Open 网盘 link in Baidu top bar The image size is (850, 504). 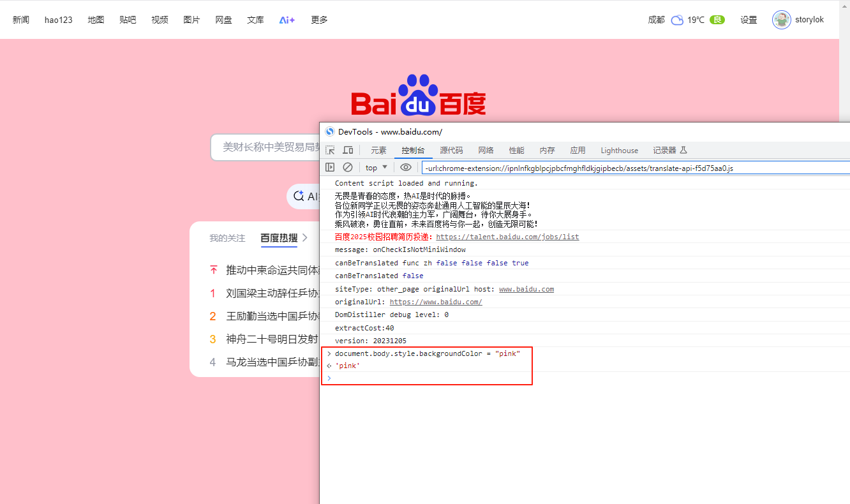pyautogui.click(x=223, y=20)
